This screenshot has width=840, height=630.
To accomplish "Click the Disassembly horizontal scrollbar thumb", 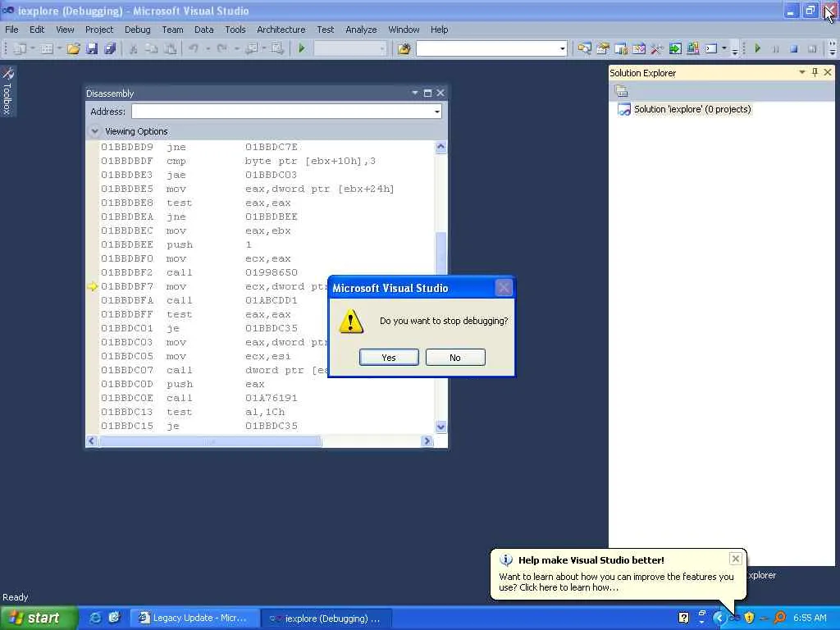I will [x=210, y=441].
